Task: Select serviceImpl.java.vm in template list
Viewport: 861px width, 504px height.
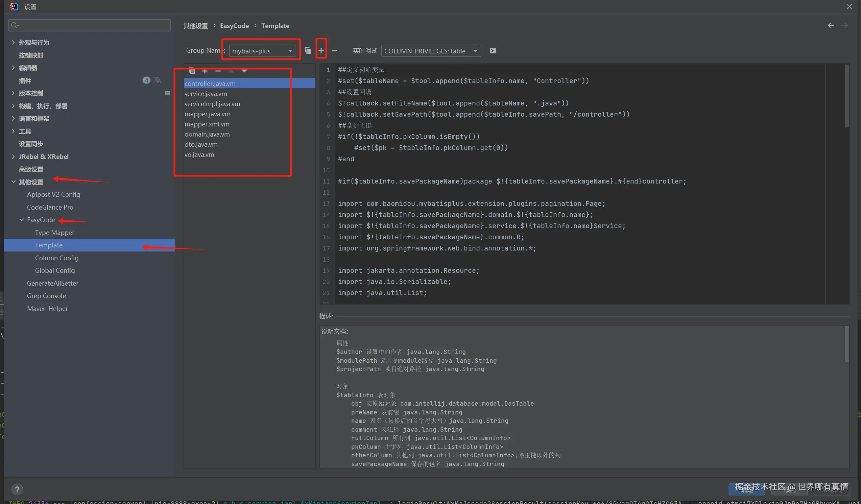Action: (212, 104)
